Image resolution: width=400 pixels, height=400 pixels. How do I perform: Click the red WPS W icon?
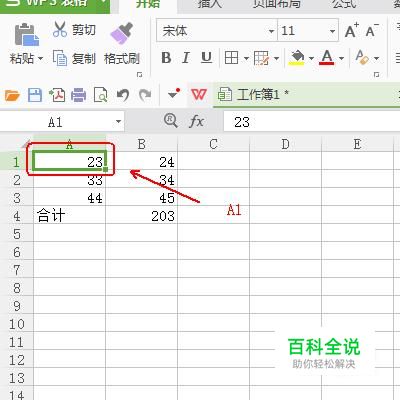(199, 95)
